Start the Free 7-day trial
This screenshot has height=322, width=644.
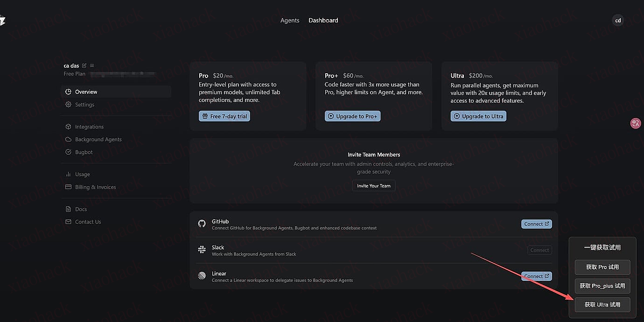click(x=224, y=116)
